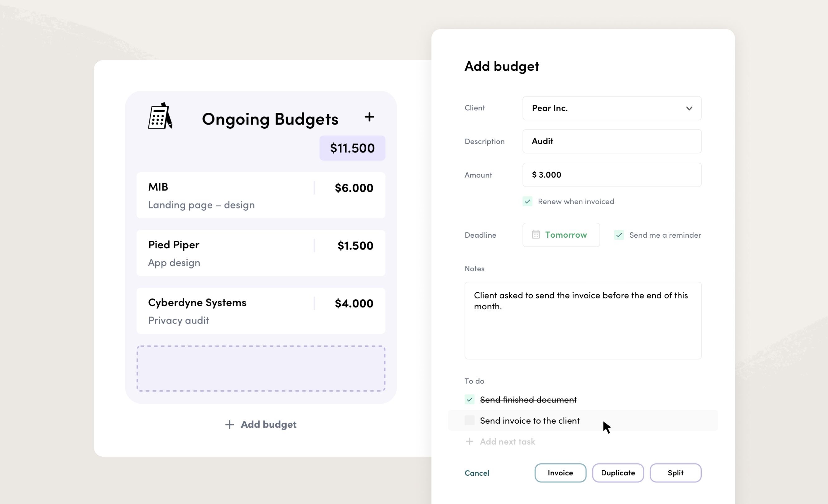Click the Add budget text below the list
The image size is (828, 504).
click(268, 425)
